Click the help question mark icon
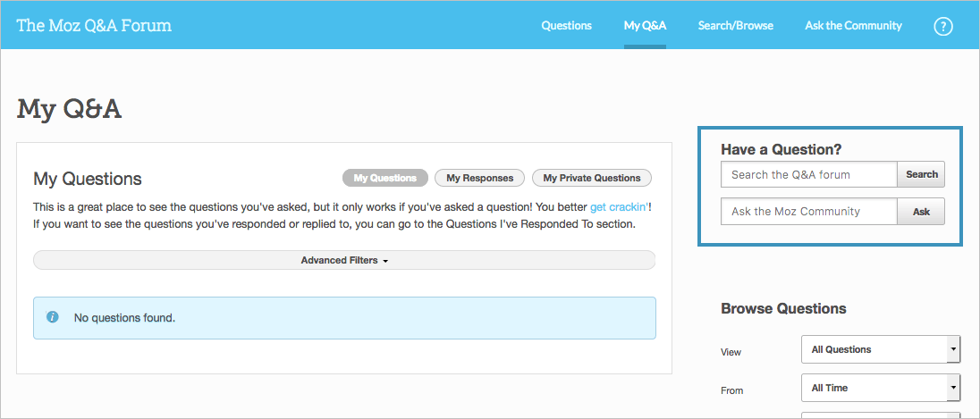The image size is (980, 419). [x=942, y=26]
